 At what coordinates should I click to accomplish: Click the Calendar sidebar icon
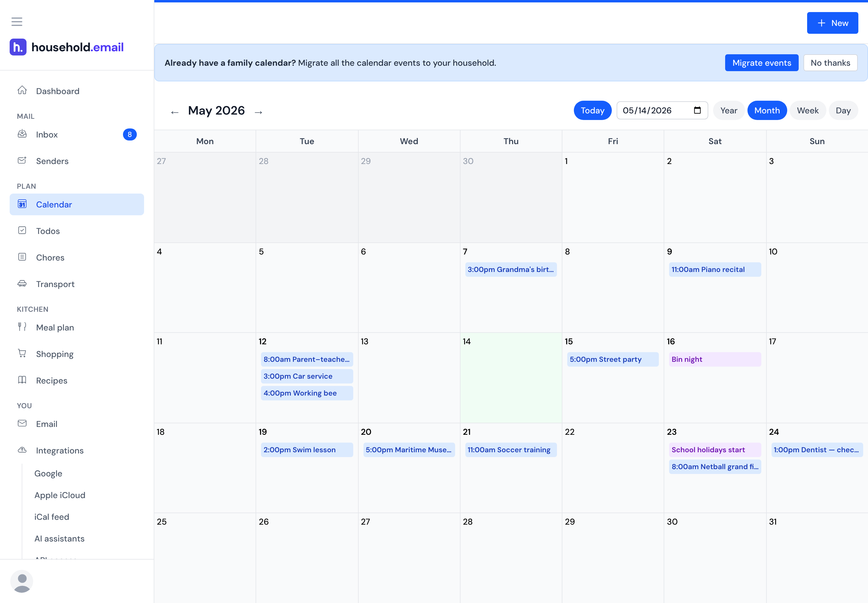22,204
